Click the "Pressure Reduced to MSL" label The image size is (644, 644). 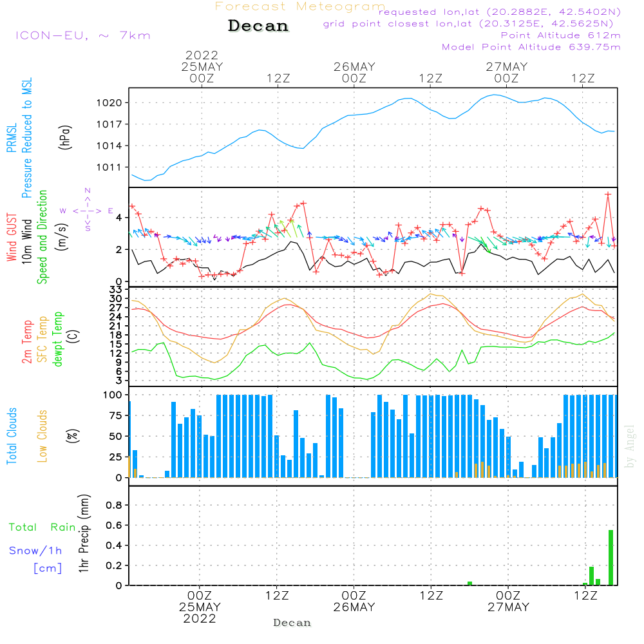click(x=26, y=138)
